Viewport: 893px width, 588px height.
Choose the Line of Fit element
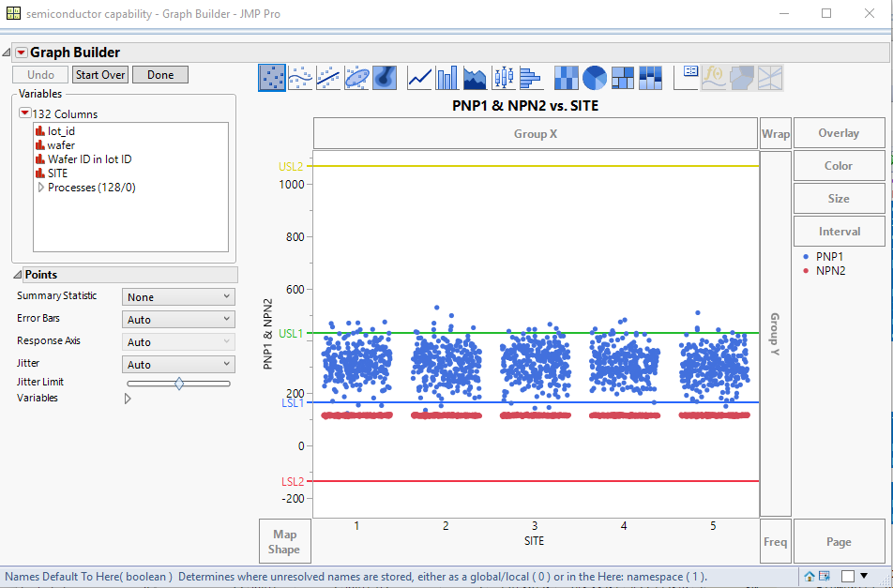click(328, 78)
